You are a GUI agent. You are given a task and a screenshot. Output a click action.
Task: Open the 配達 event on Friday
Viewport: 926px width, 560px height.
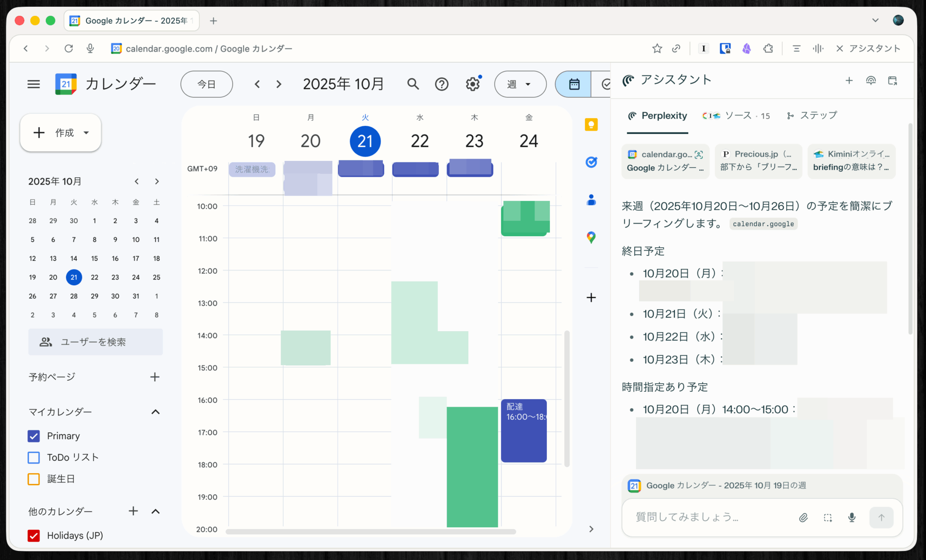tap(523, 431)
